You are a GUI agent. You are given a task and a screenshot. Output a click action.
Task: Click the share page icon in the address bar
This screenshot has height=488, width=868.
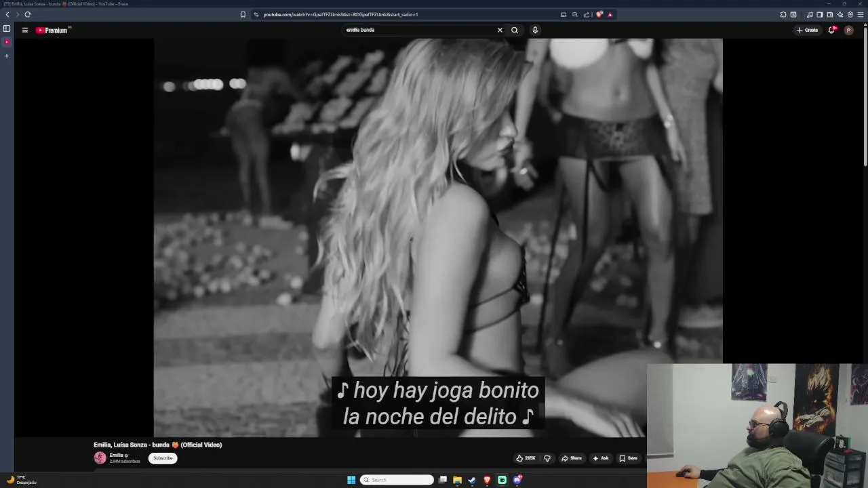coord(587,14)
